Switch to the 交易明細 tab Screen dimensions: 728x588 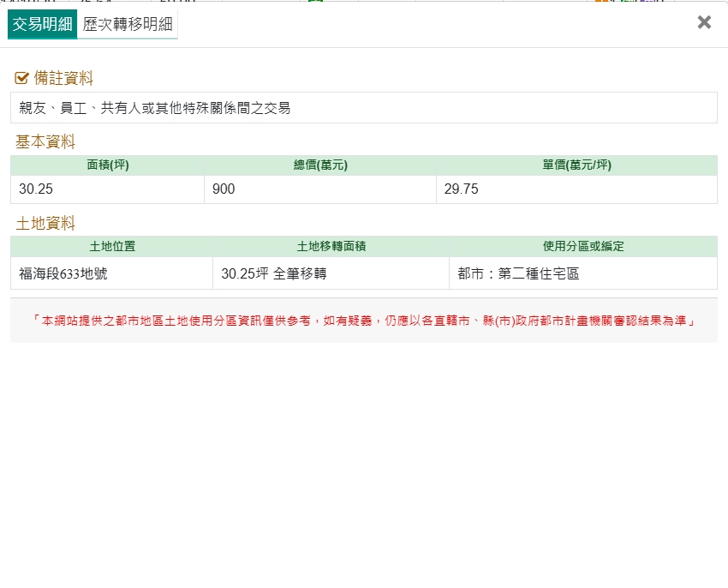42,24
